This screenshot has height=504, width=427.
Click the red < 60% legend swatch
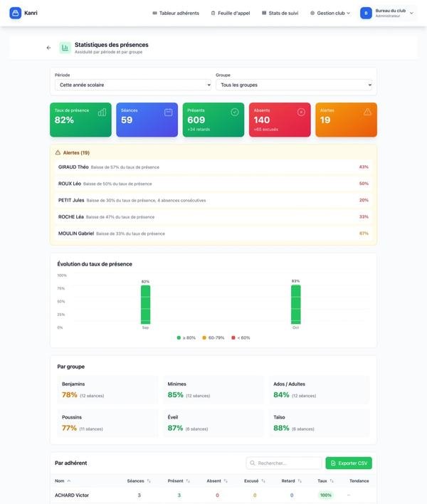click(x=233, y=337)
